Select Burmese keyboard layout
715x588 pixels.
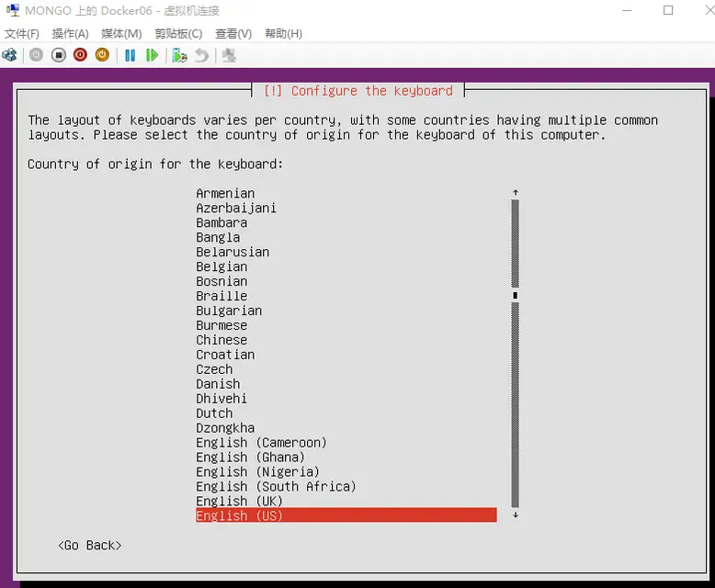point(221,325)
